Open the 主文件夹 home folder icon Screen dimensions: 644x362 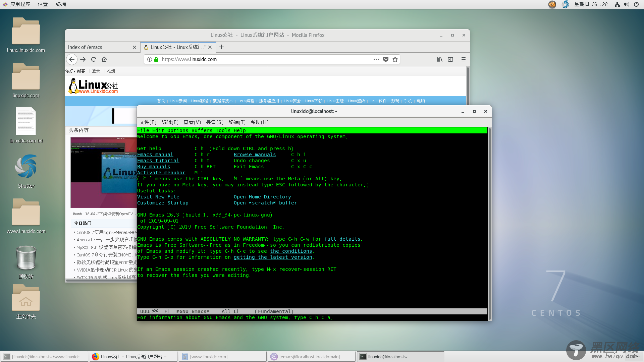(26, 302)
